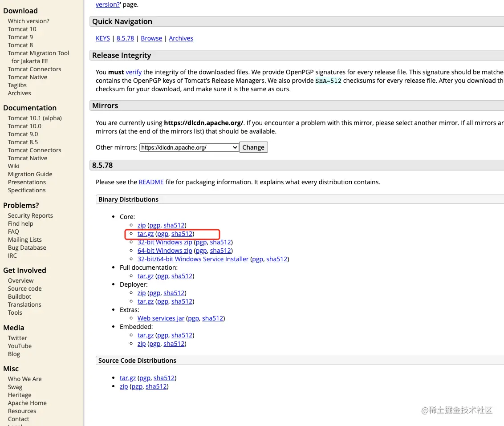Open sha512 checksum for Core tar.gz
The image size is (504, 426).
(x=182, y=234)
